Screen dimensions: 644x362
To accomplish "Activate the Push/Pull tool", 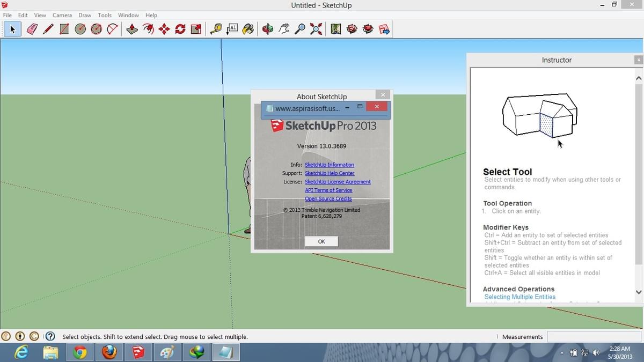I will point(132,29).
